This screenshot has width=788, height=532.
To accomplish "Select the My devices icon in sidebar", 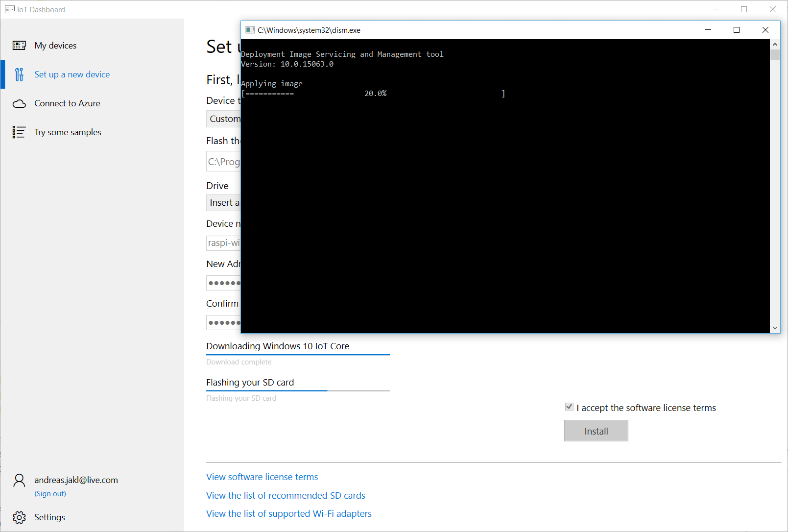I will [x=20, y=45].
